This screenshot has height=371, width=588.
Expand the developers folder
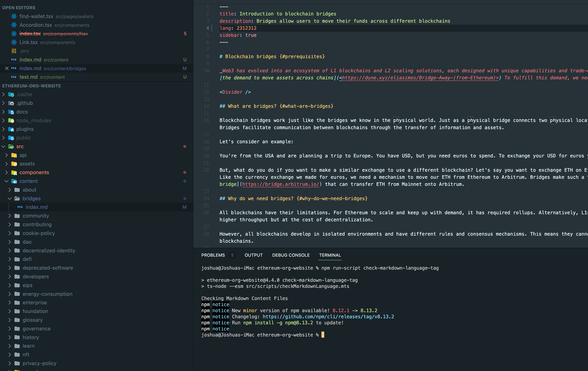(10, 276)
